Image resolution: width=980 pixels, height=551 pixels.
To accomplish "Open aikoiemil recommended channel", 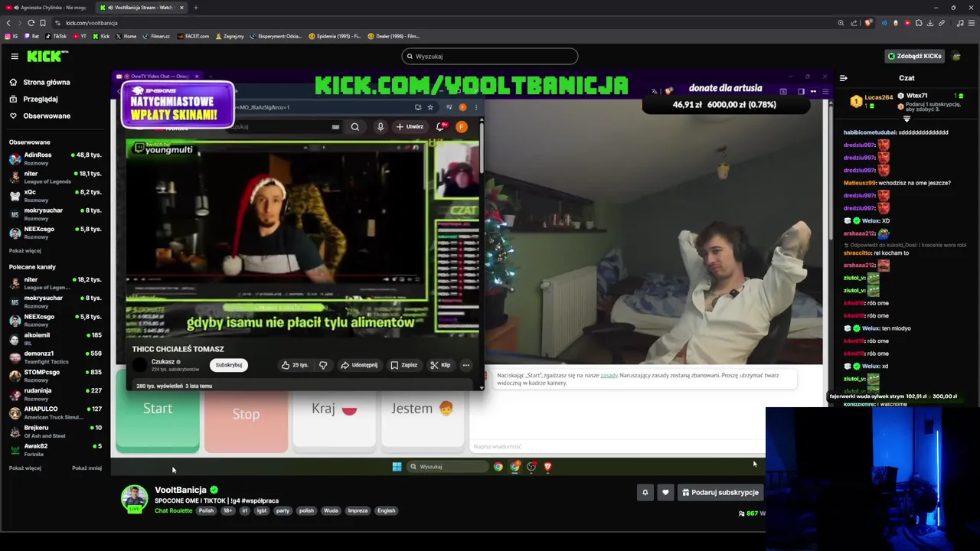I will 55,338.
